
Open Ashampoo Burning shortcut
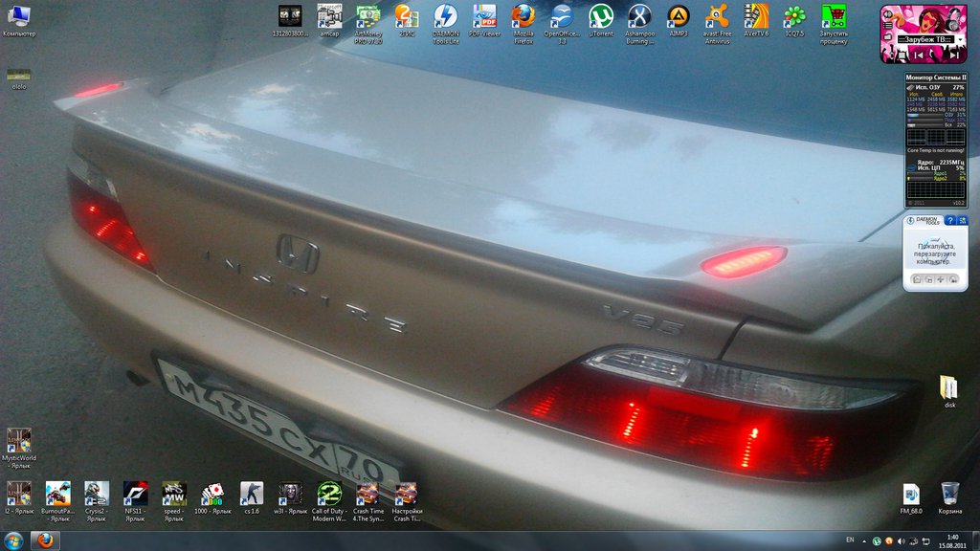639,24
